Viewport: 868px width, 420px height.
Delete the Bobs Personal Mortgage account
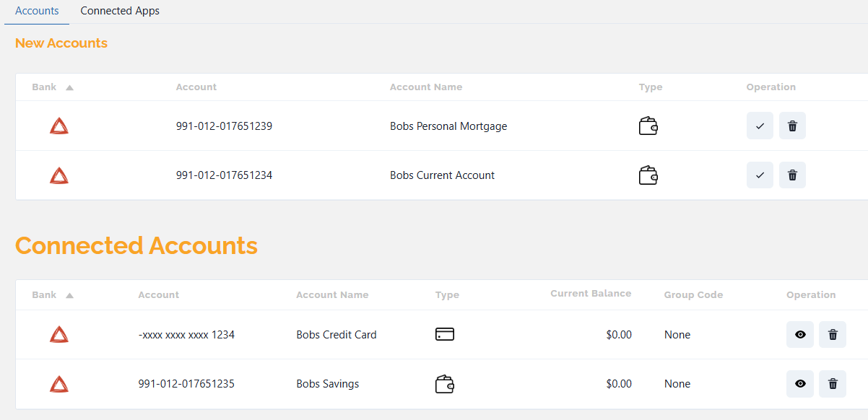[x=792, y=126]
